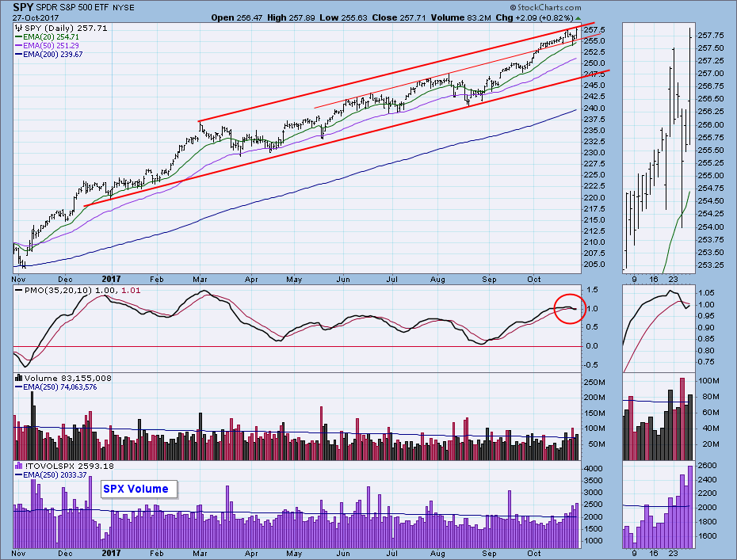Image resolution: width=737 pixels, height=560 pixels.
Task: Click the -0.5 label on PMO axis
Action: point(591,365)
